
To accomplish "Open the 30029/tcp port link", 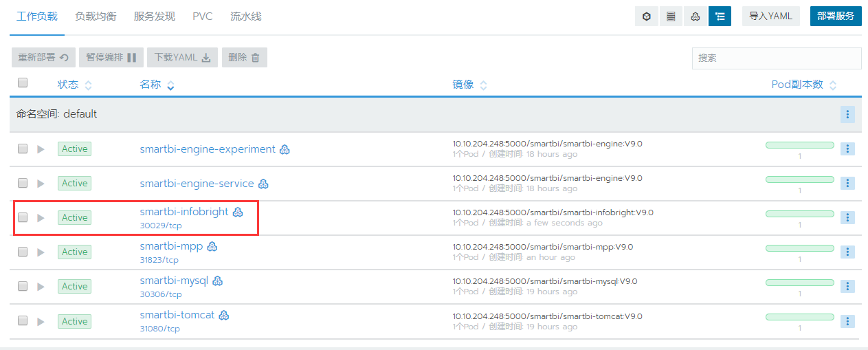I will 161,226.
